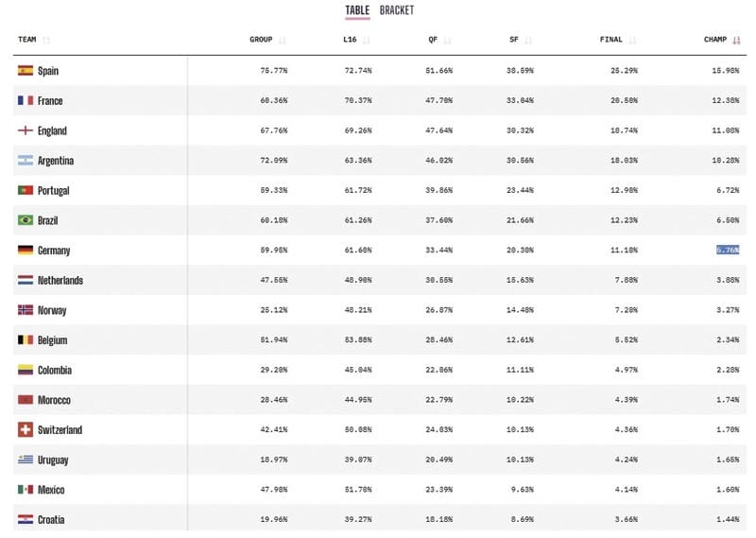
Task: Click the Argentina flag icon
Action: [x=26, y=161]
